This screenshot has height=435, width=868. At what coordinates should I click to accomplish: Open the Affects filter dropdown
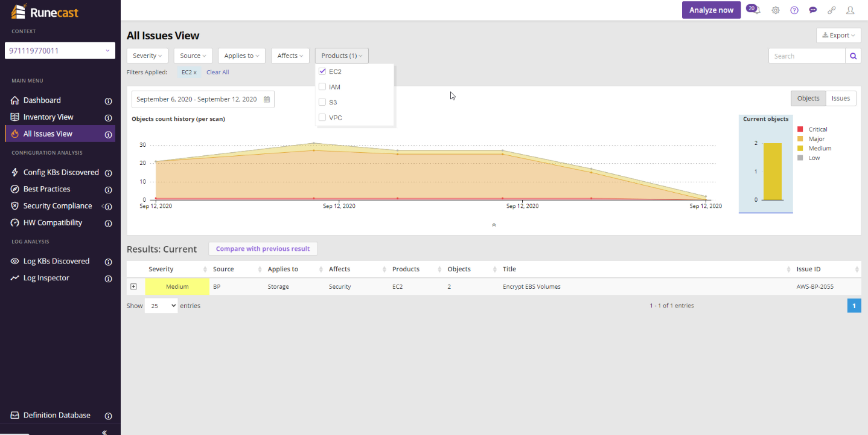tap(290, 56)
